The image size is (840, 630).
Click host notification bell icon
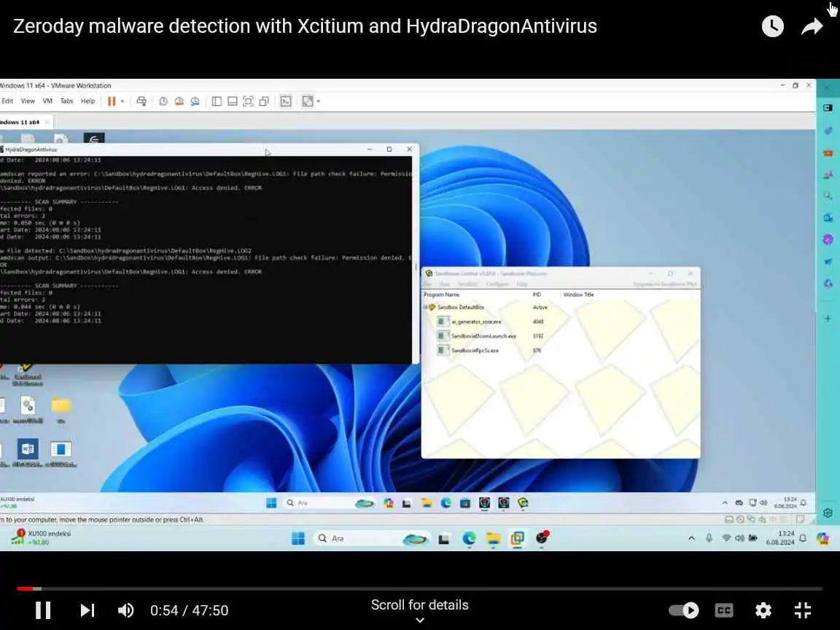pos(803,538)
